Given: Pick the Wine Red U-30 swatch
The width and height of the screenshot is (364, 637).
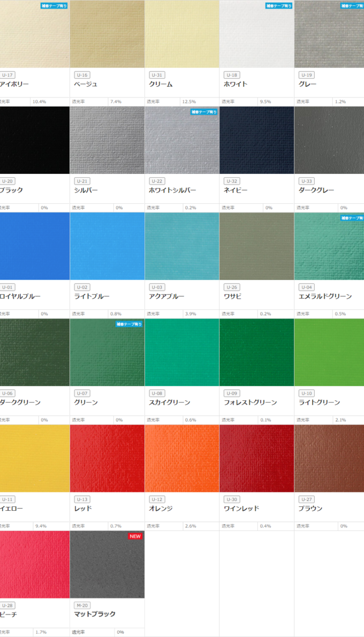Looking at the screenshot, I should tap(256, 458).
